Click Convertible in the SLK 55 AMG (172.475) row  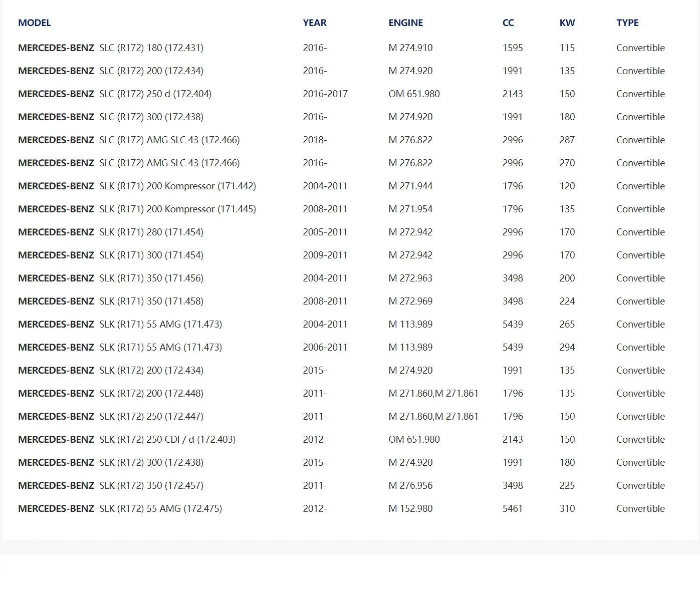(640, 509)
